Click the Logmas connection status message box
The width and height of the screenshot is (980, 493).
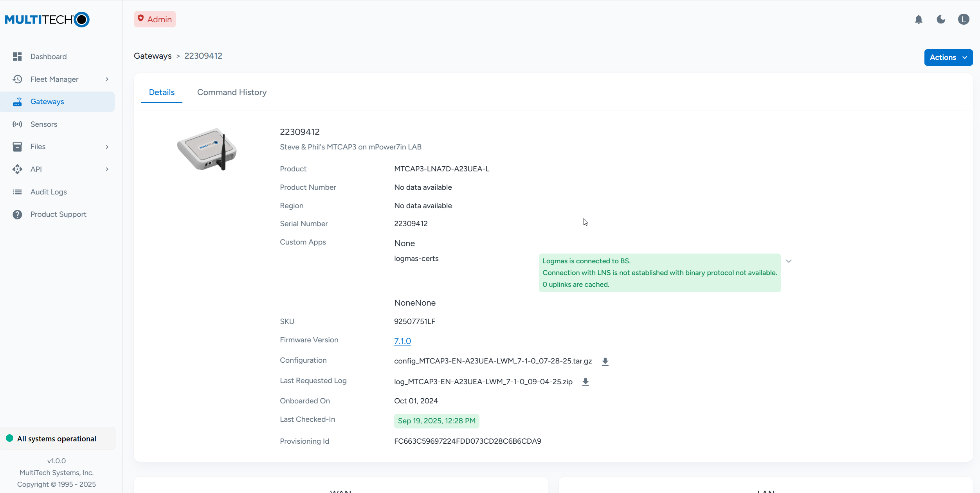coord(659,273)
